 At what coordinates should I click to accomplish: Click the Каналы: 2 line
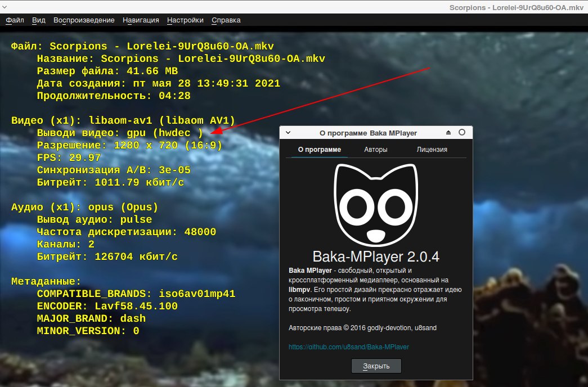66,244
